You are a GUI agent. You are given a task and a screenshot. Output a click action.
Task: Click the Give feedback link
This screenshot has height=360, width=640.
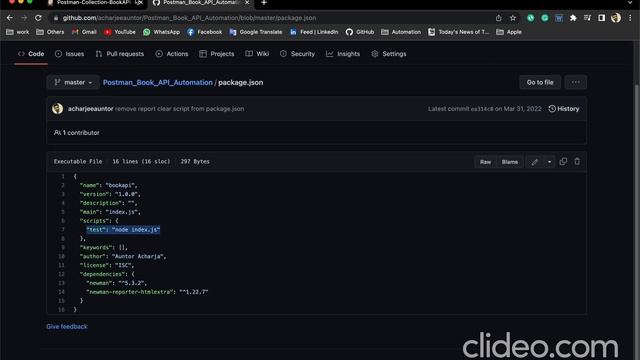point(67,327)
